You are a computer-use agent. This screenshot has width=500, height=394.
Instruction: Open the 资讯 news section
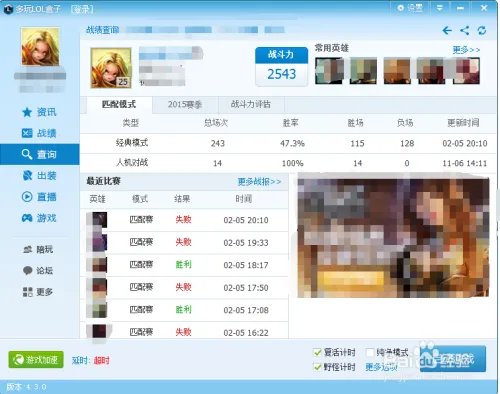click(39, 112)
